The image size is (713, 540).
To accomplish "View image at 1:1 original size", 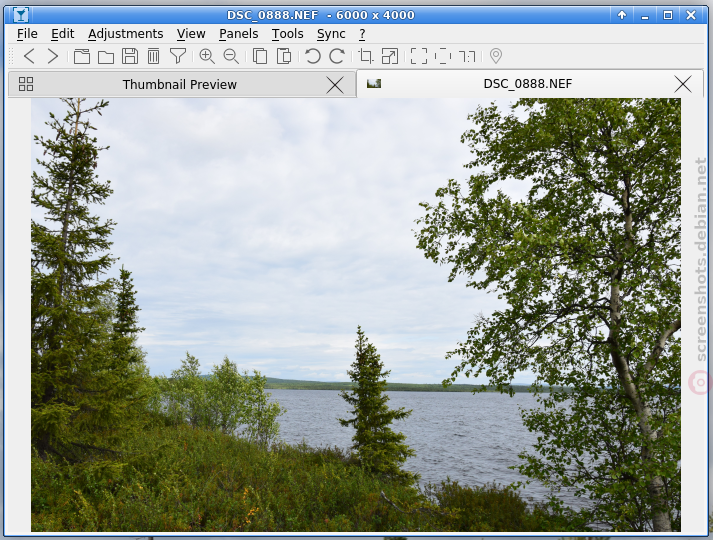I will pos(467,57).
